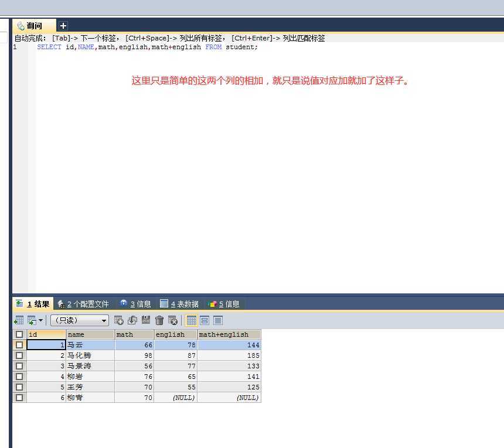Click the insert new row icon
Screen dimensions: 504x448
(x=118, y=320)
